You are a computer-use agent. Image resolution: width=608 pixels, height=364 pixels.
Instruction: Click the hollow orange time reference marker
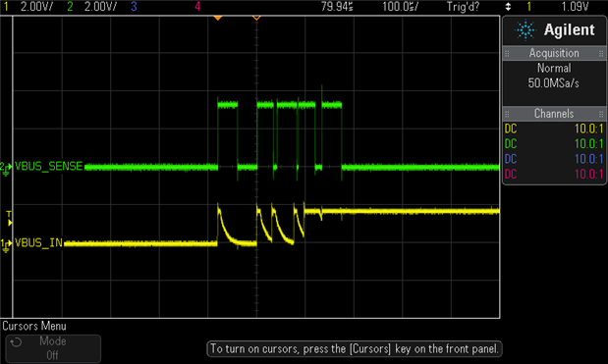(256, 18)
